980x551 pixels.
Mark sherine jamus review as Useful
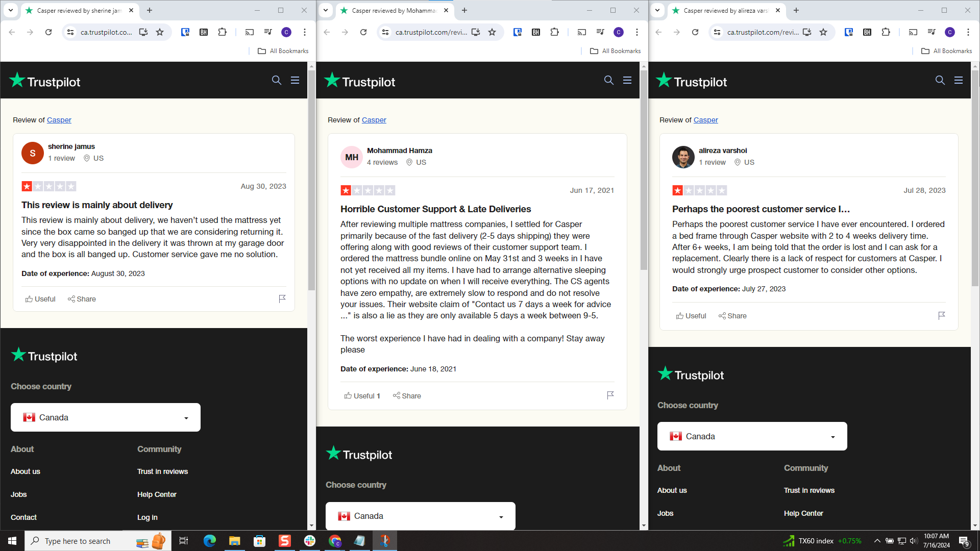click(x=40, y=299)
